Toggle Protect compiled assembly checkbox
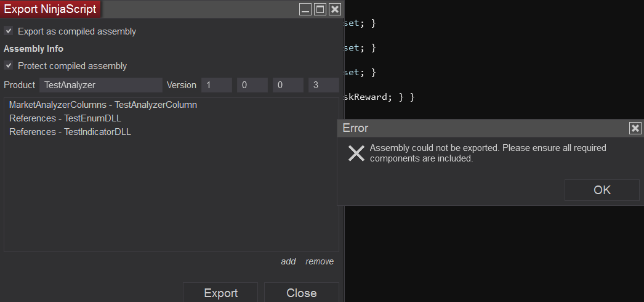The width and height of the screenshot is (644, 302). pos(8,65)
